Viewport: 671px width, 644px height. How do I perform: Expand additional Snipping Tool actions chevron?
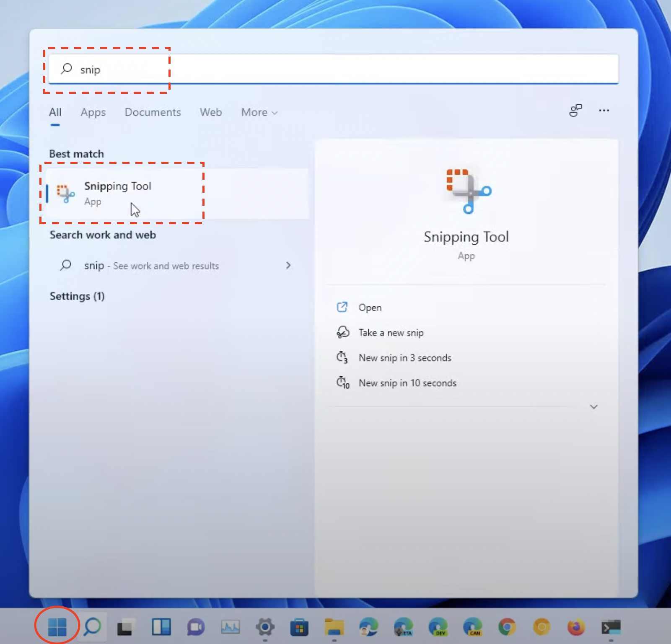tap(593, 406)
